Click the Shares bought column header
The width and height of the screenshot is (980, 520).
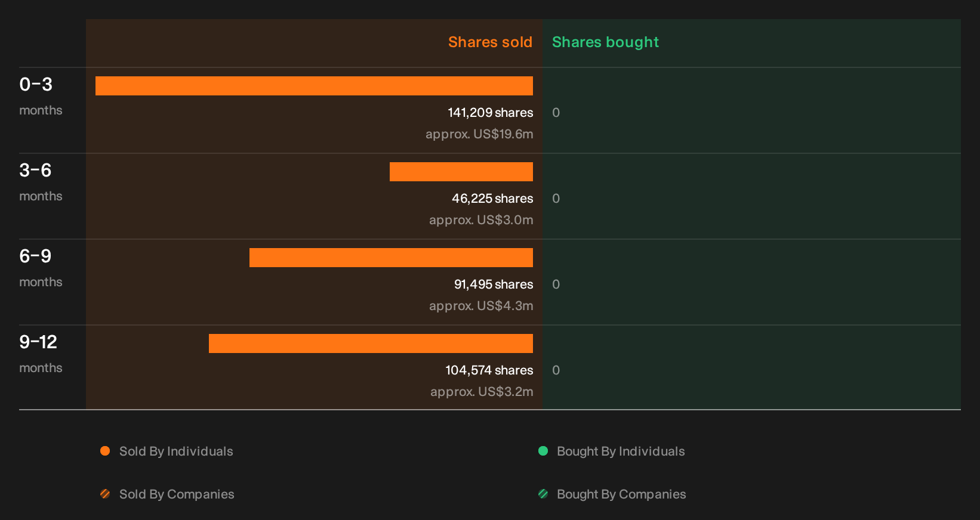click(x=605, y=42)
